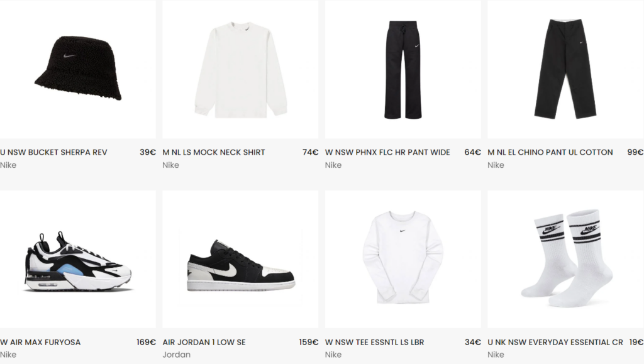Select the black chino pants picture

coord(565,69)
